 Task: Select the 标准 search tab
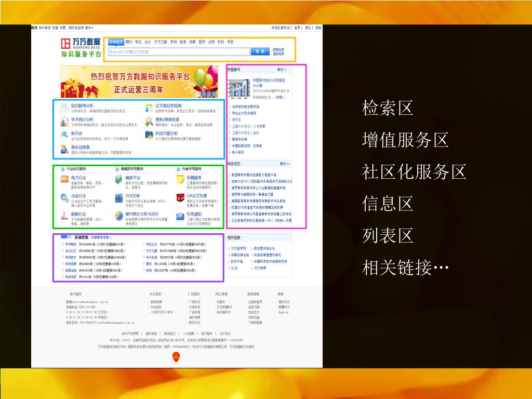[183, 42]
